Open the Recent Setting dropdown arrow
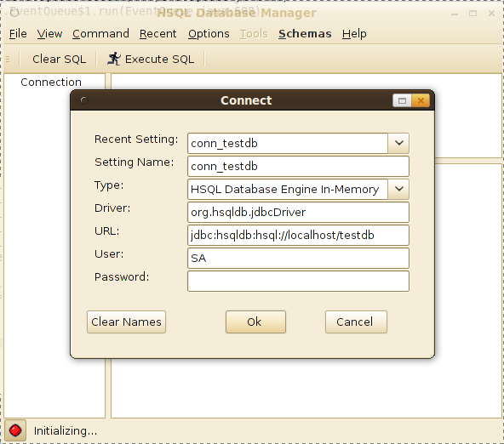Screen dimensions: 504x444 (398, 143)
